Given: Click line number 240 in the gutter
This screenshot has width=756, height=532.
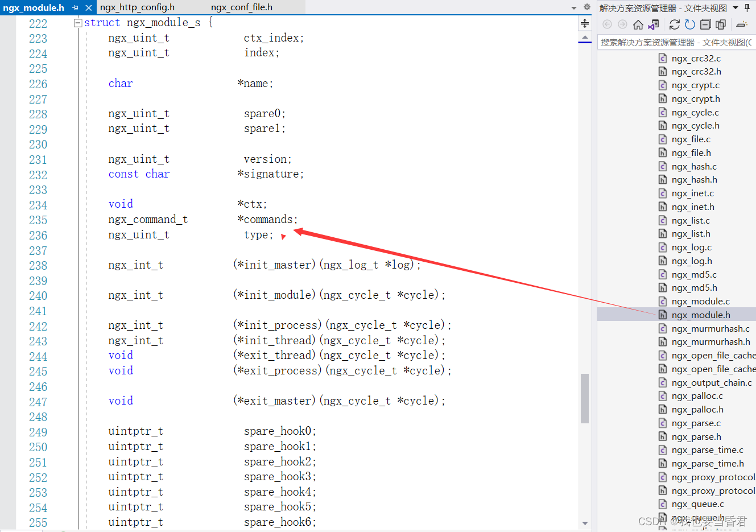Looking at the screenshot, I should 38,296.
